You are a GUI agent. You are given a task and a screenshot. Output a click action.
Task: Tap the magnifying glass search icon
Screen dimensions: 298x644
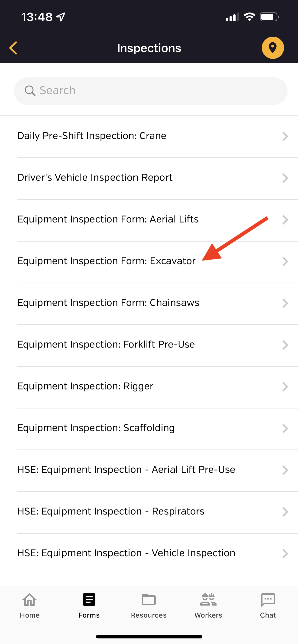(30, 90)
